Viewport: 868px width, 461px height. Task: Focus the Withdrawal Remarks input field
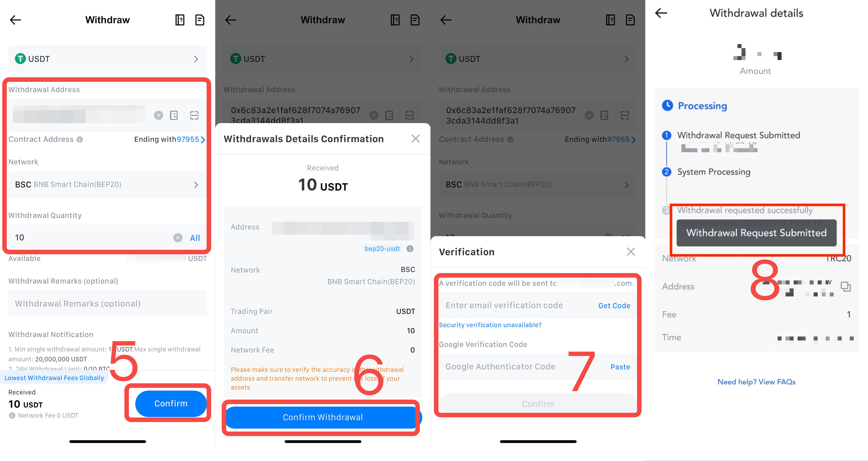point(107,303)
